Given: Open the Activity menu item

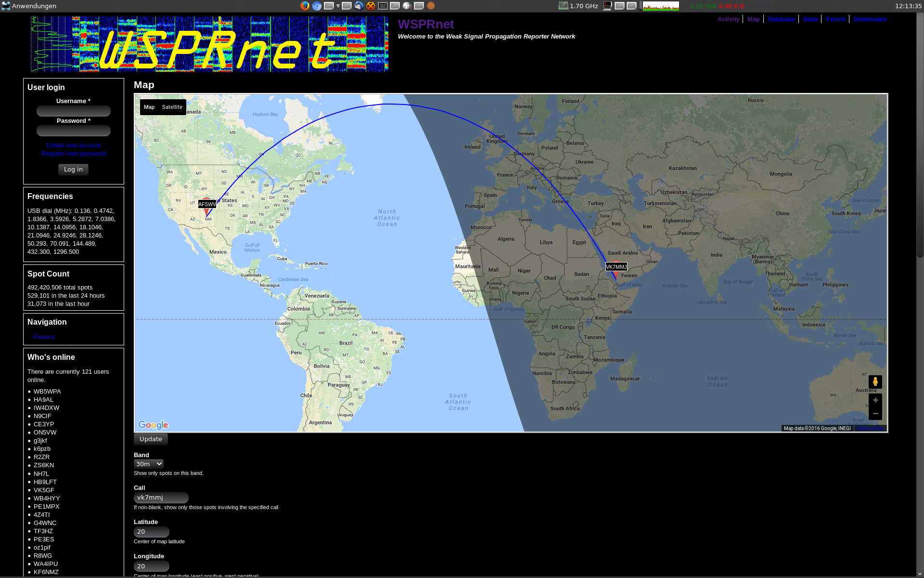Looking at the screenshot, I should 728,19.
